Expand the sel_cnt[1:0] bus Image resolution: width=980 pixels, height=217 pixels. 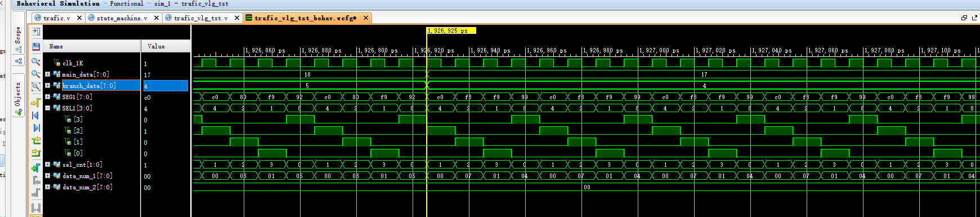[x=48, y=164]
